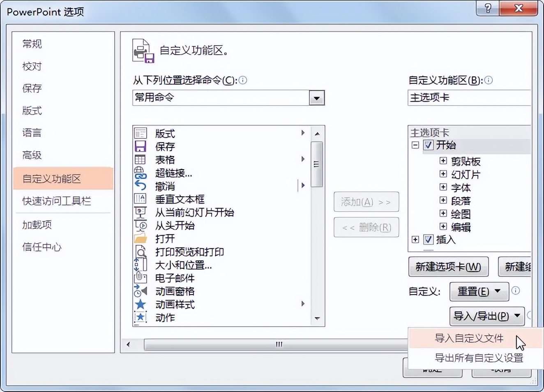Uncheck the 开始 tab checkbox
Viewport: 544px width, 392px height.
(x=428, y=145)
